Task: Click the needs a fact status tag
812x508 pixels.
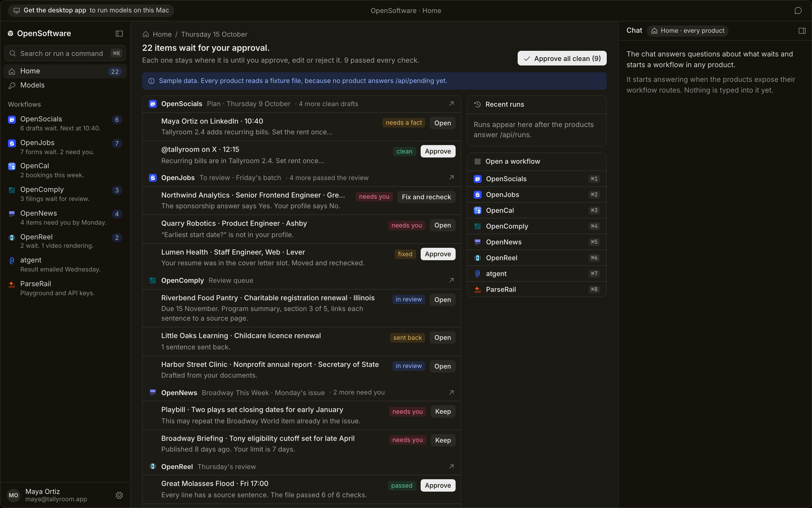Action: [x=404, y=123]
